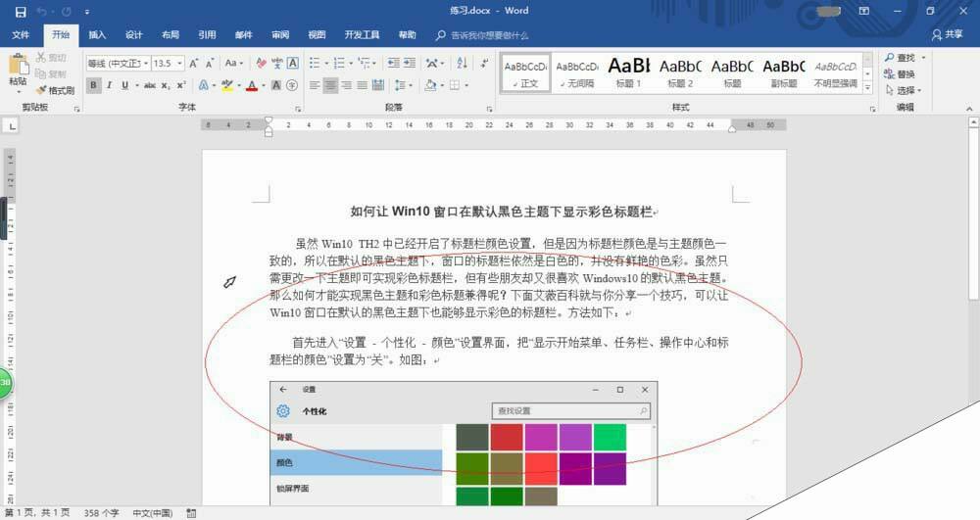Click the Replace (替换) command

900,73
